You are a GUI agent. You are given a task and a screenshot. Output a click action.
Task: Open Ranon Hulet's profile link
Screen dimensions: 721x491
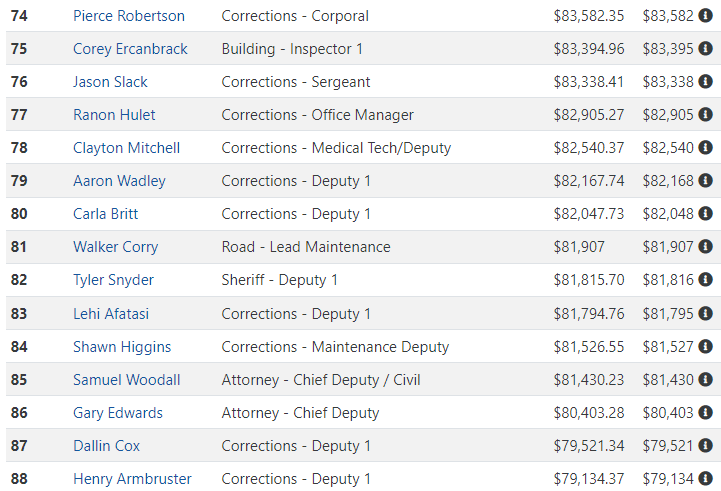(114, 114)
